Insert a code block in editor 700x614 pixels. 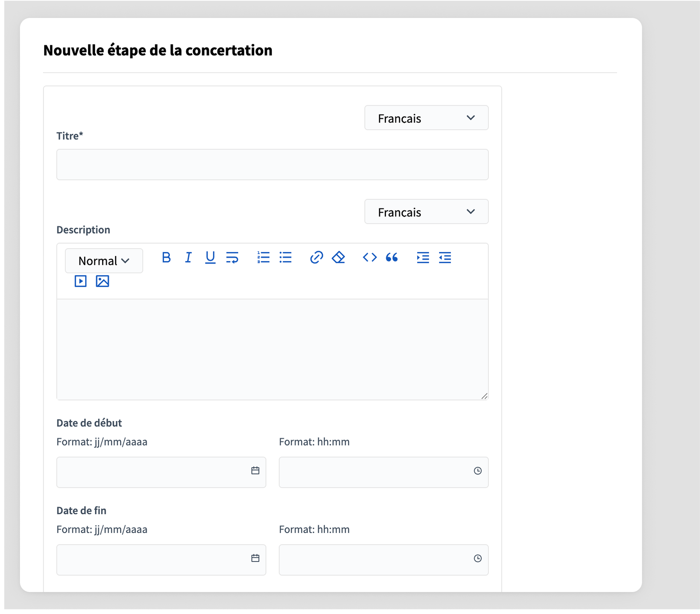370,257
